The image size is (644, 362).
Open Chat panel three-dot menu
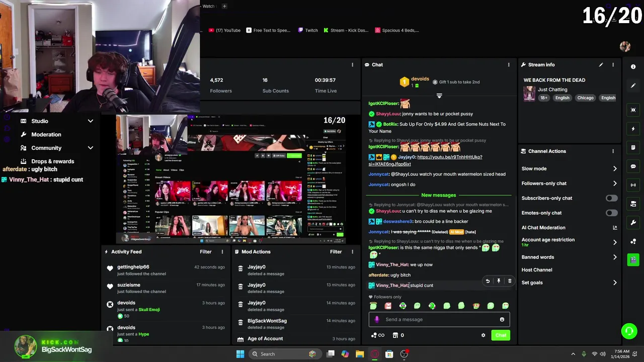[x=509, y=65]
